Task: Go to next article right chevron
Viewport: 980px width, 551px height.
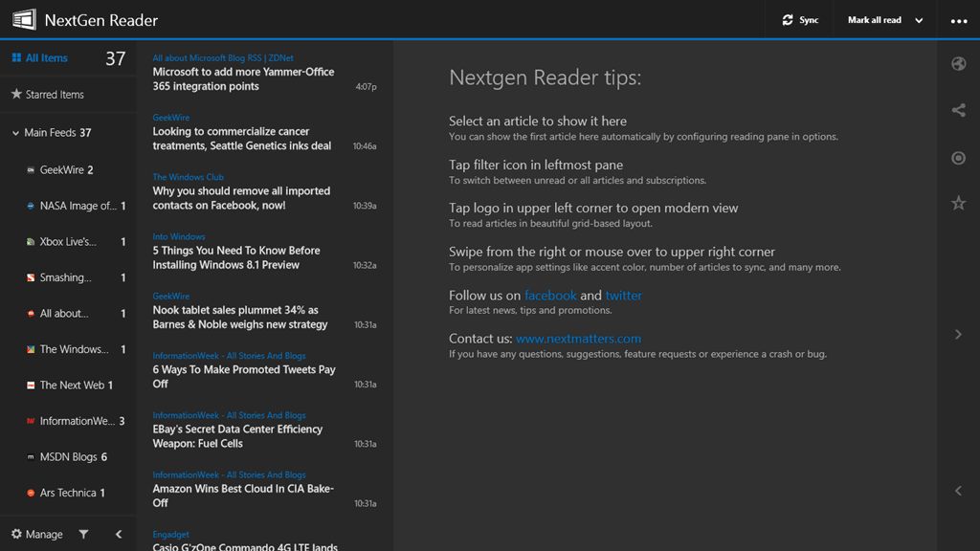Action: click(958, 335)
